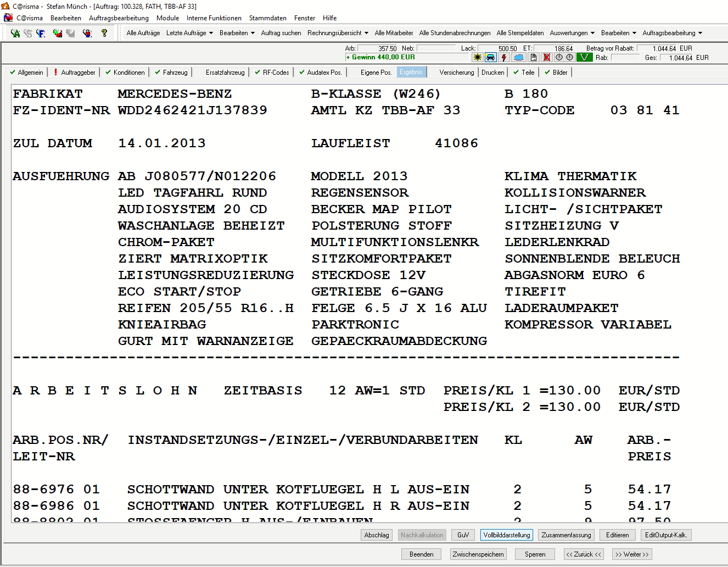Open the Fenster menu
This screenshot has width=728, height=567.
305,18
